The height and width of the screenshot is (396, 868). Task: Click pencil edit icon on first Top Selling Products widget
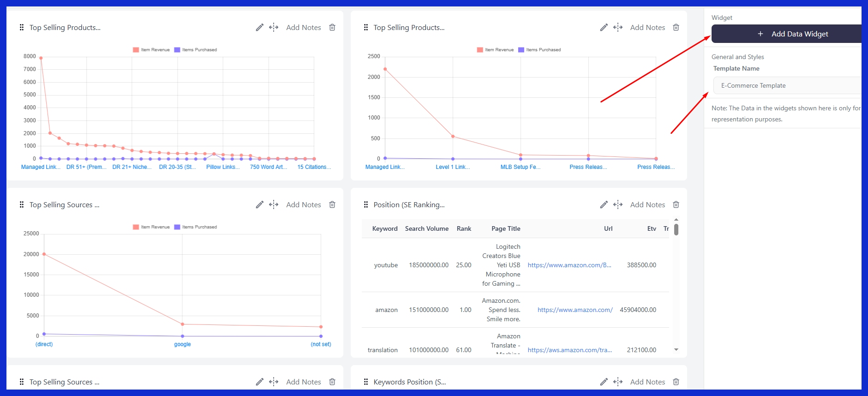(x=259, y=28)
